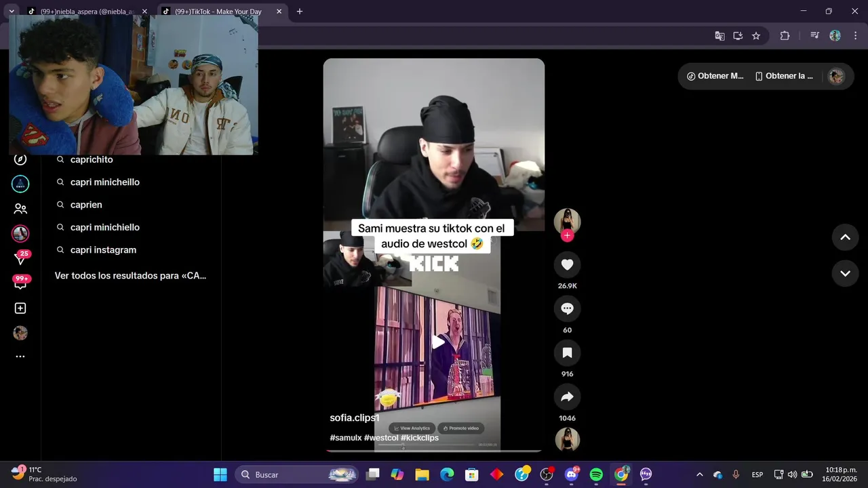Play the video with center play button
The height and width of the screenshot is (488, 868).
pyautogui.click(x=438, y=342)
